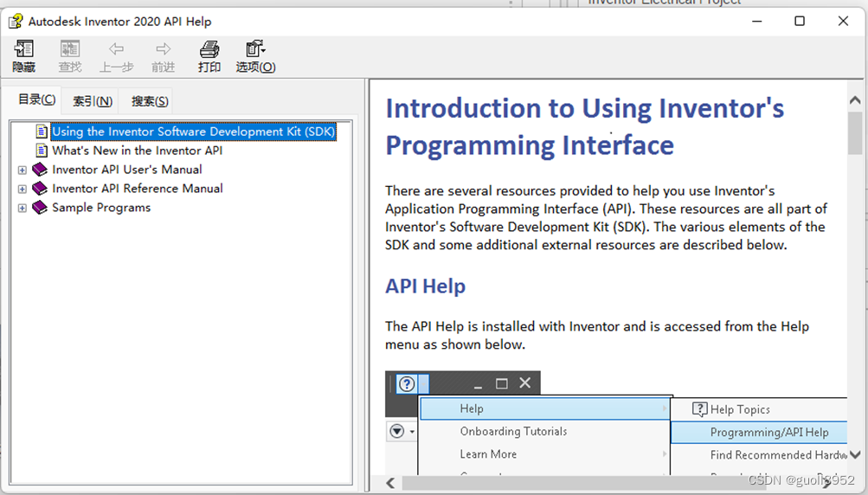
Task: Go back with the 上一步 arrow
Action: (x=116, y=56)
